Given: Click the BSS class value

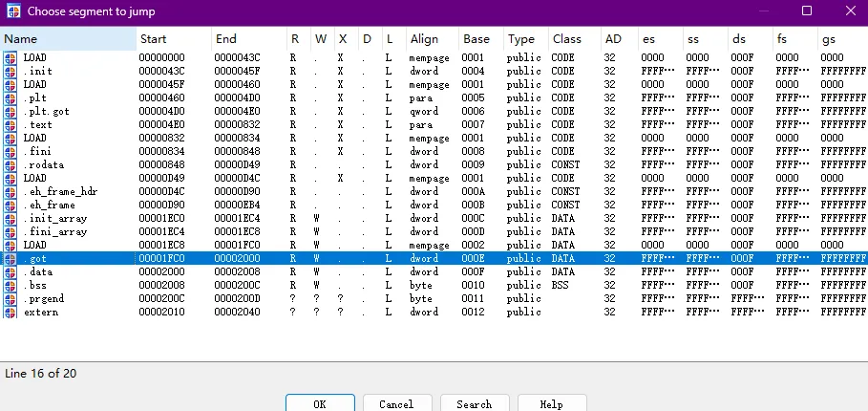Looking at the screenshot, I should (560, 285).
